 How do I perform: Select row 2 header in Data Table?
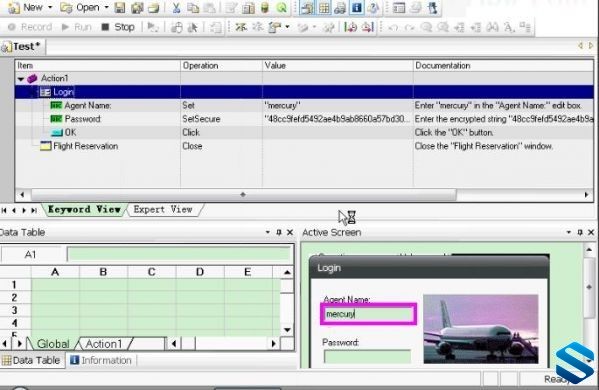[15, 298]
